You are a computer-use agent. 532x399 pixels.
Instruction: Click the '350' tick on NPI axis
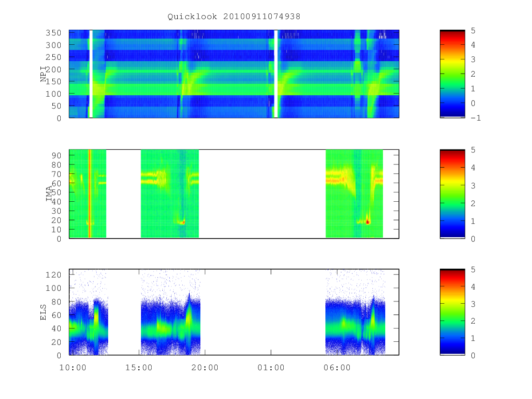pos(54,33)
